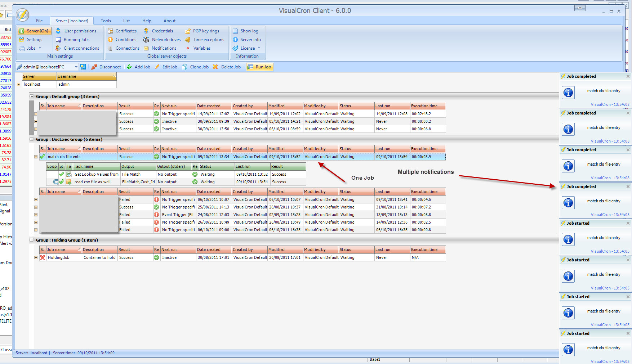
Task: Expand the Jobs dropdown in Main settings
Action: point(40,48)
